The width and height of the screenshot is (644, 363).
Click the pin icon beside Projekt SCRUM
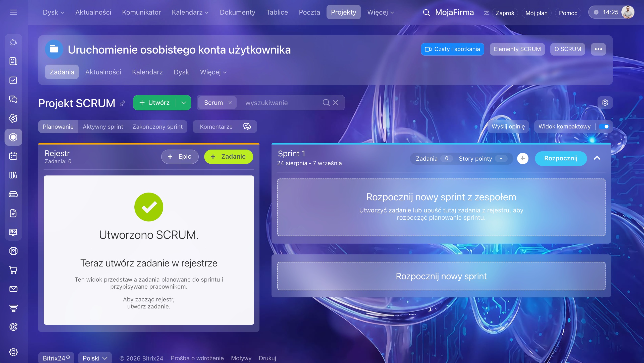point(122,103)
